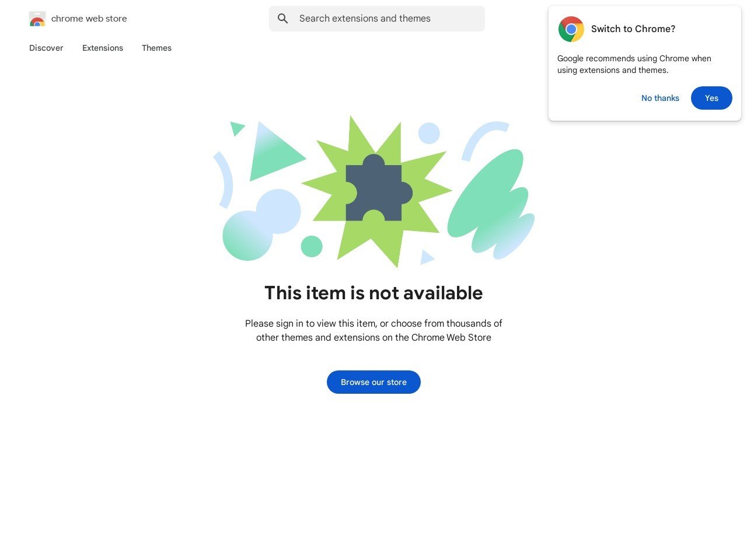Open the Extensions tab
Screen dimensions: 747x560
pyautogui.click(x=103, y=48)
